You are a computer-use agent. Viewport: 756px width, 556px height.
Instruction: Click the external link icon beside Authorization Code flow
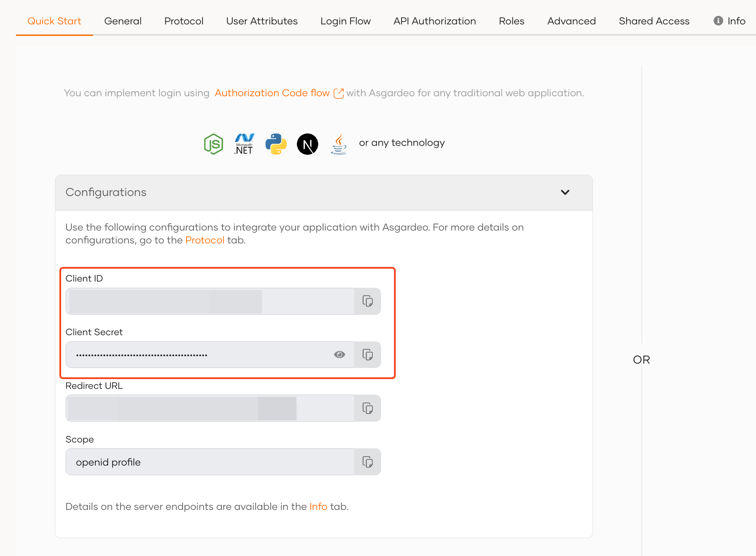(x=339, y=93)
